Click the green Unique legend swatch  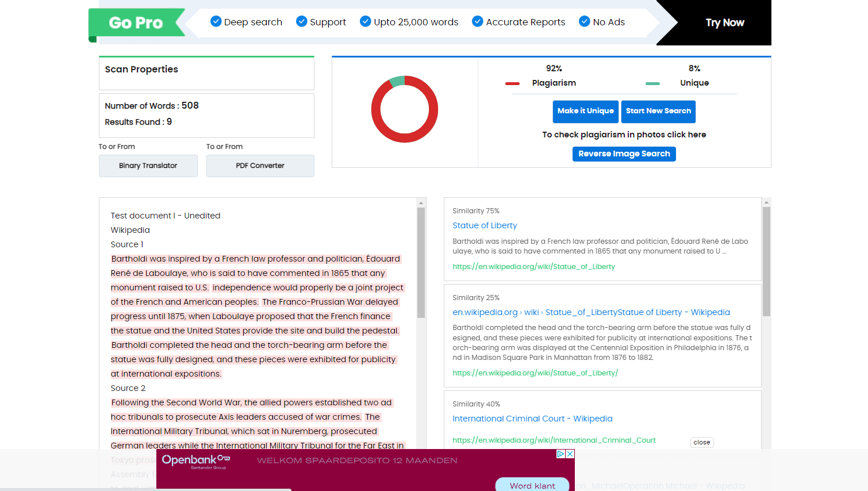[x=652, y=83]
